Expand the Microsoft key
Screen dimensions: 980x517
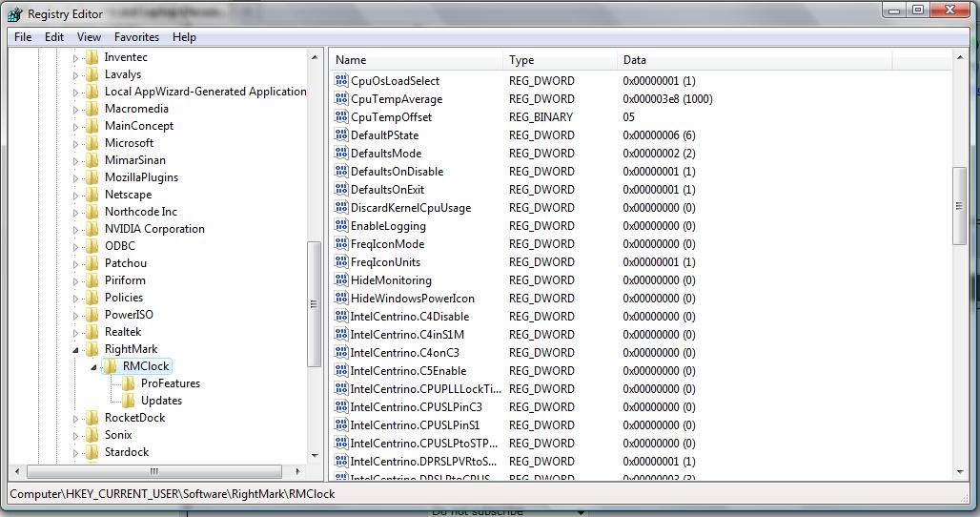[75, 144]
